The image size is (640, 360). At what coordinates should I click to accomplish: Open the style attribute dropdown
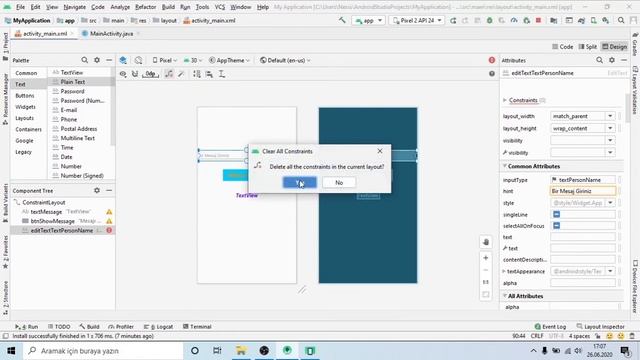click(610, 203)
